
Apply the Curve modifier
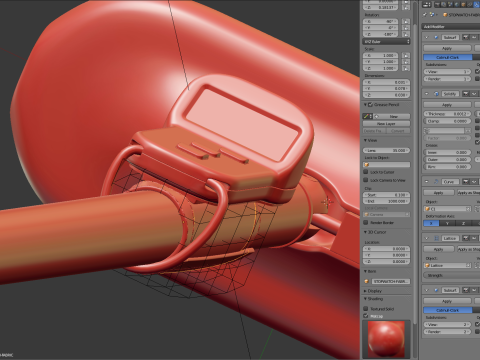439,193
